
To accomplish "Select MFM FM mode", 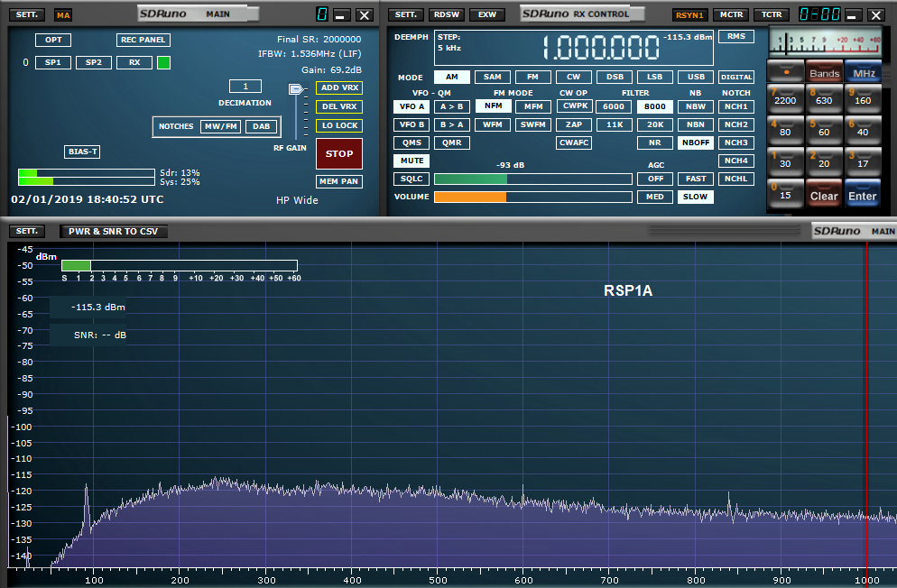I will [x=533, y=106].
